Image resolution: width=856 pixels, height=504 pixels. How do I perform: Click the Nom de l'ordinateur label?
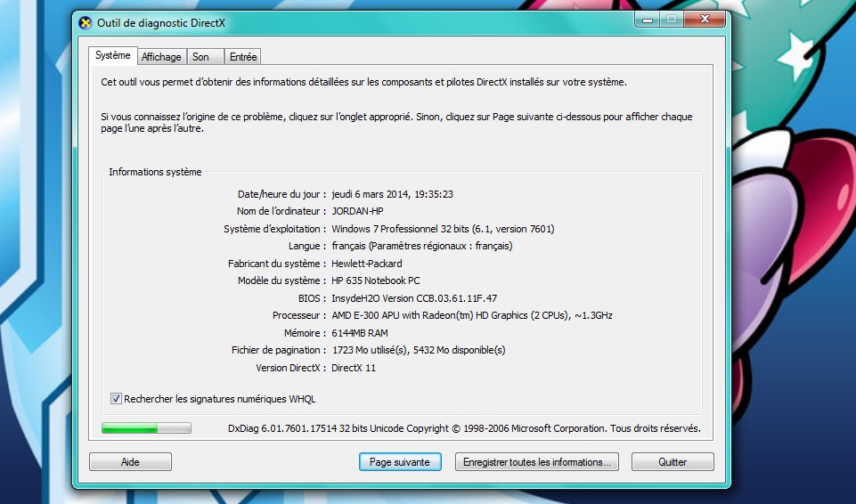click(x=281, y=211)
